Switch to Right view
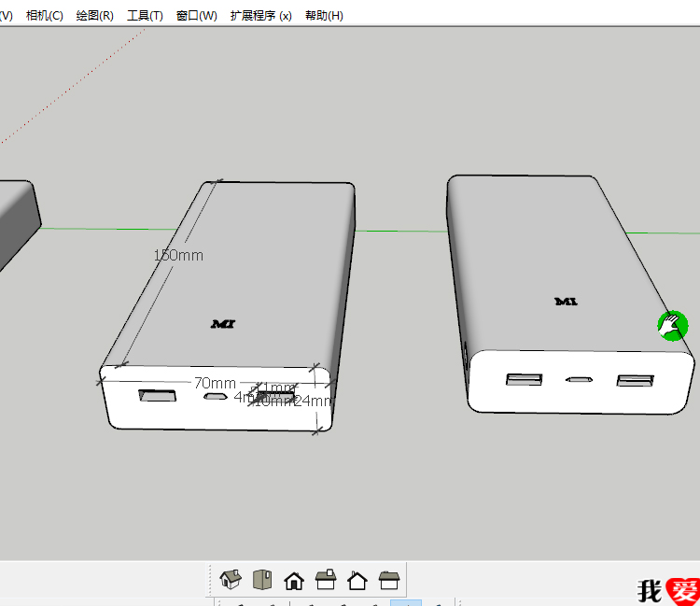Viewport: 700px width, 606px height. (x=326, y=580)
